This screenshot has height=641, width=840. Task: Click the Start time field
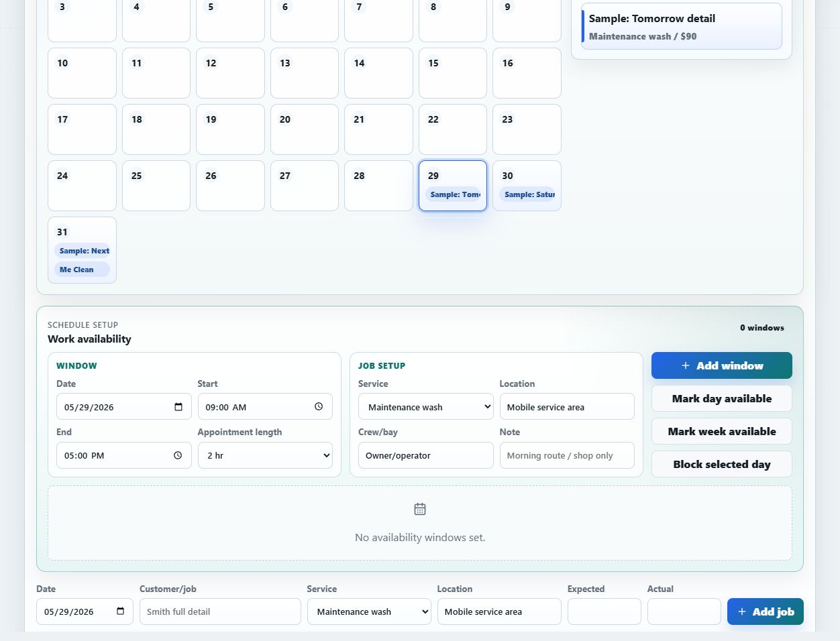[x=265, y=407]
